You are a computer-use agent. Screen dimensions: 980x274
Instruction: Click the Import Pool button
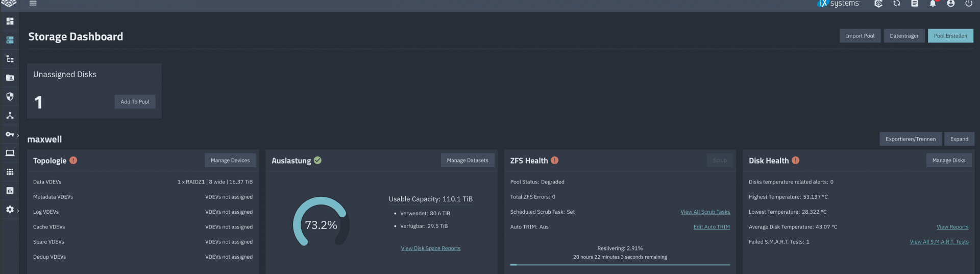point(860,36)
